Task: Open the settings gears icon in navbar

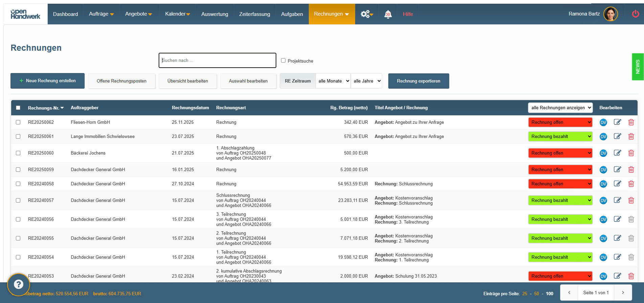Action: click(366, 14)
